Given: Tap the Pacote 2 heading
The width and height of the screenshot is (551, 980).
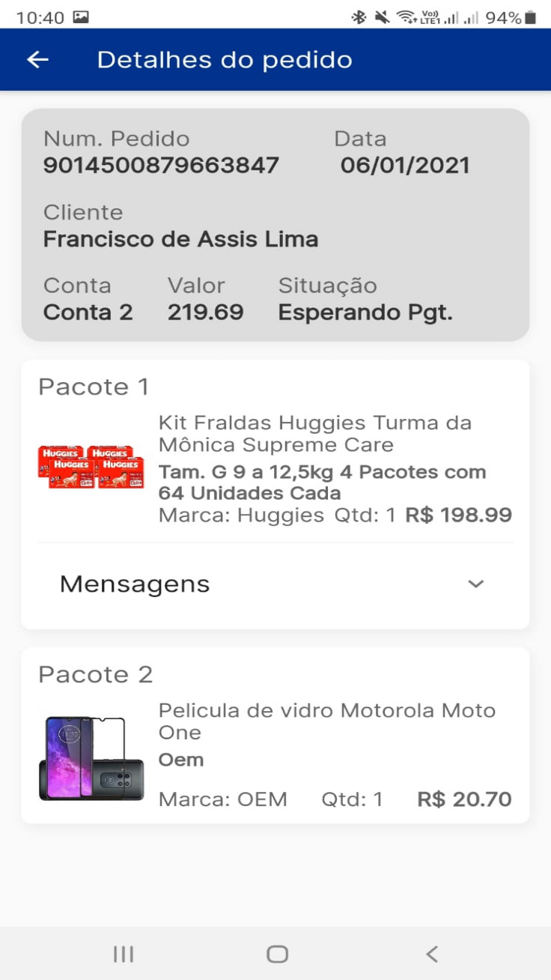Looking at the screenshot, I should pos(95,674).
